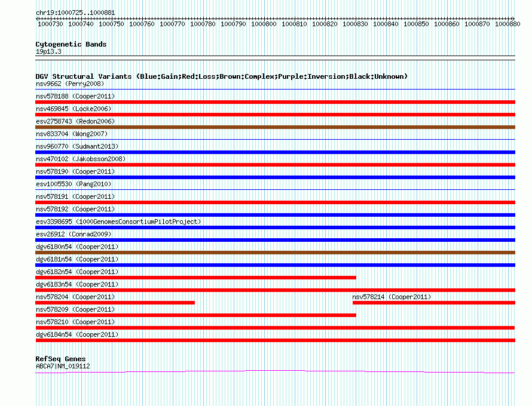Click ruler position 1000780
The image size is (532, 406).
203,24
